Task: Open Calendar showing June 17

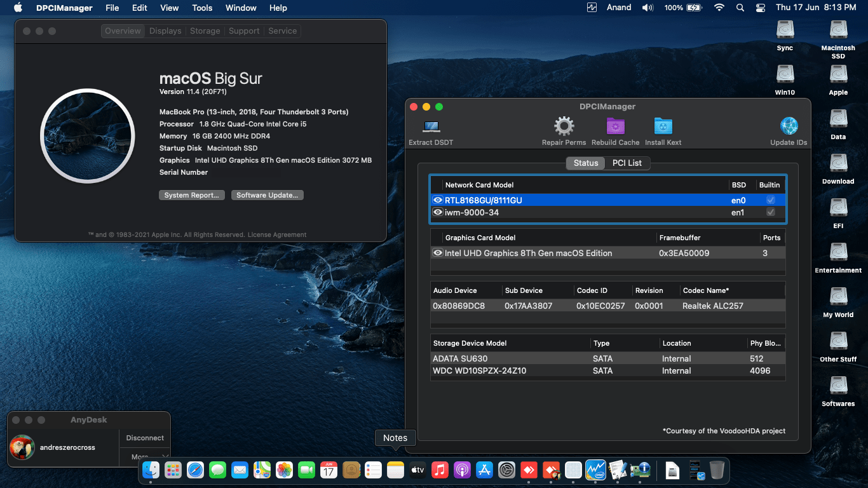Action: coord(329,470)
